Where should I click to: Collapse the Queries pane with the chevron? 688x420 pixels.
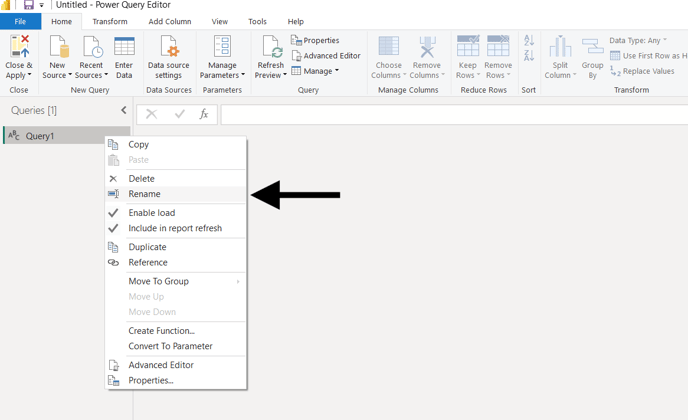tap(124, 110)
